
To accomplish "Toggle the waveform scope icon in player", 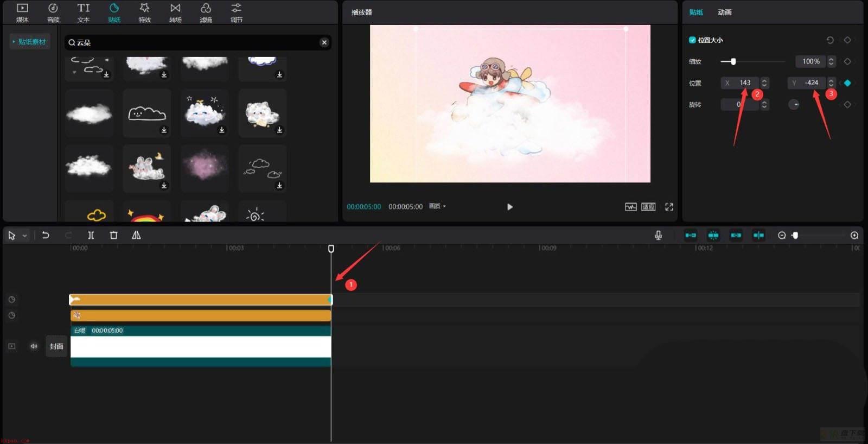I will [x=630, y=207].
